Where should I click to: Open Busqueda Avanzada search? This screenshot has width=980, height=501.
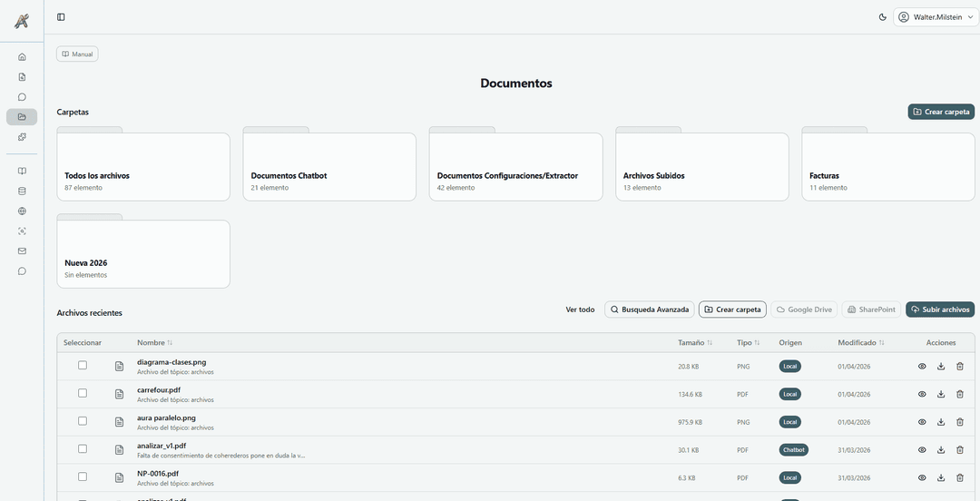coord(650,309)
